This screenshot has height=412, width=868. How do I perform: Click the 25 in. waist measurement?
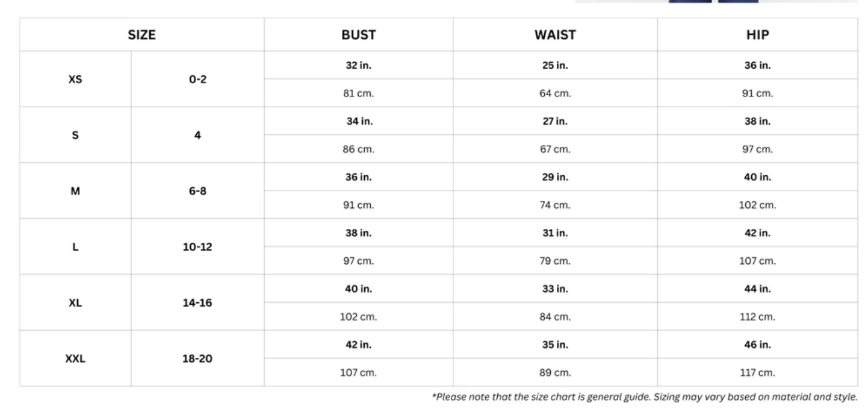coord(554,66)
